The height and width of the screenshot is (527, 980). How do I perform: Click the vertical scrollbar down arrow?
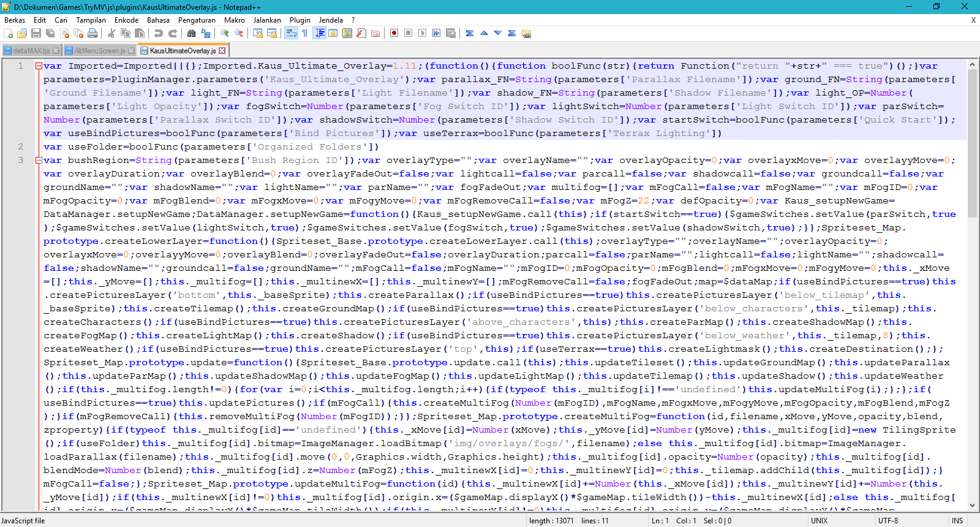click(972, 506)
